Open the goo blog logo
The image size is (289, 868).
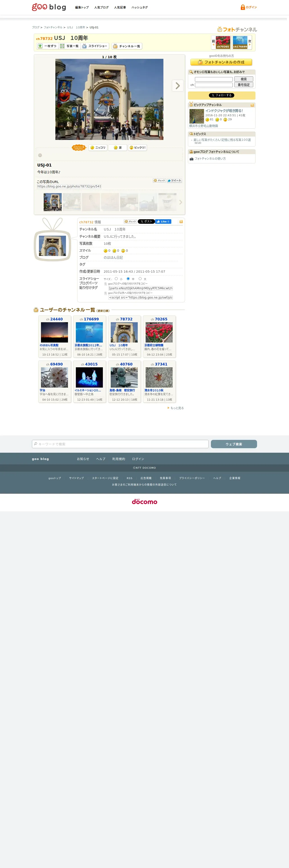coord(49,7)
